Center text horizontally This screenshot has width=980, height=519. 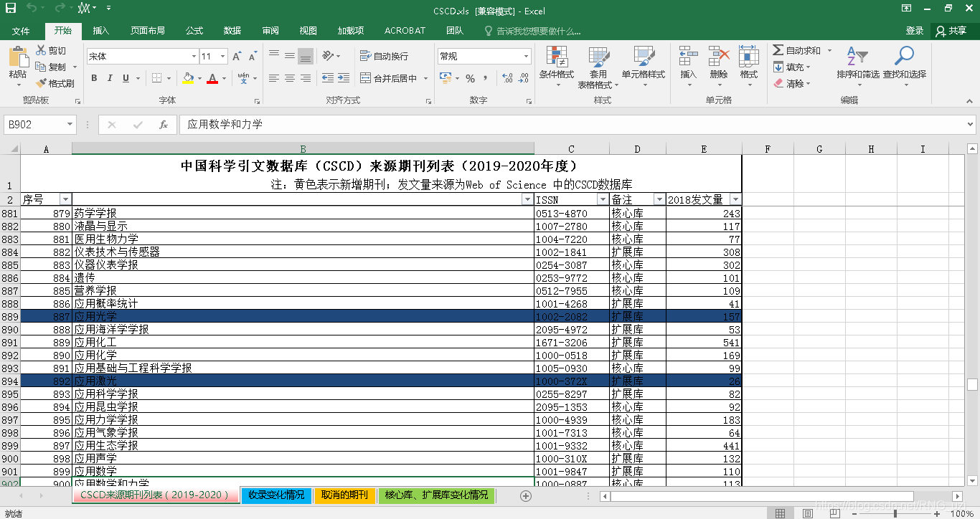(290, 78)
